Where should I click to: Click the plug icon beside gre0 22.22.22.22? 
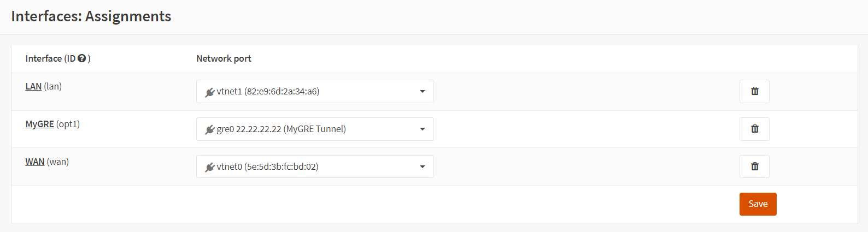(x=210, y=129)
